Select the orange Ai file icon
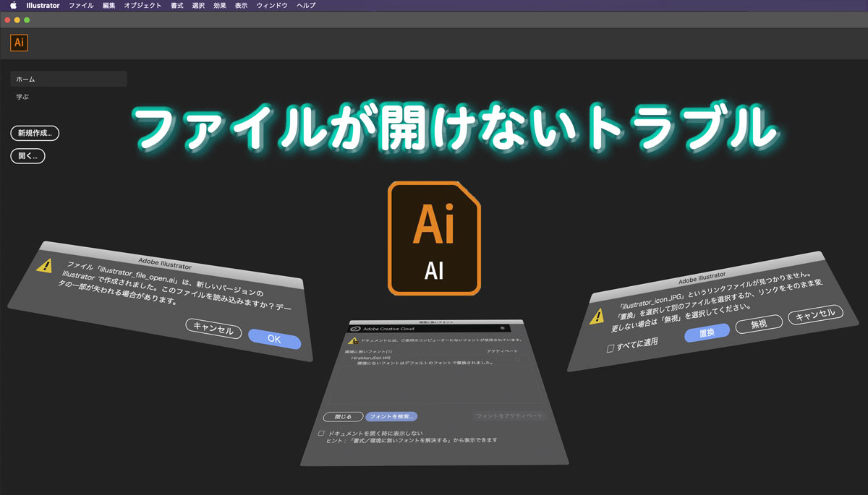 [434, 238]
